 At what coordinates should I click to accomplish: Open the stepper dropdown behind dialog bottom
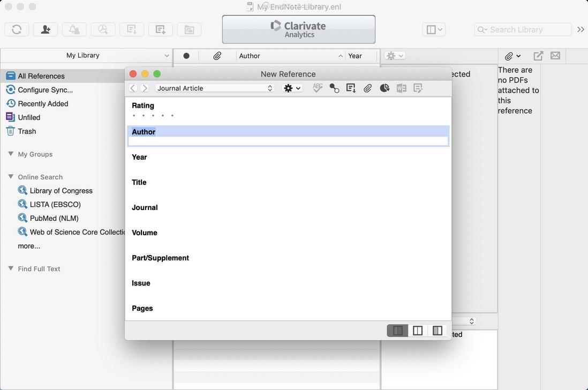471,321
